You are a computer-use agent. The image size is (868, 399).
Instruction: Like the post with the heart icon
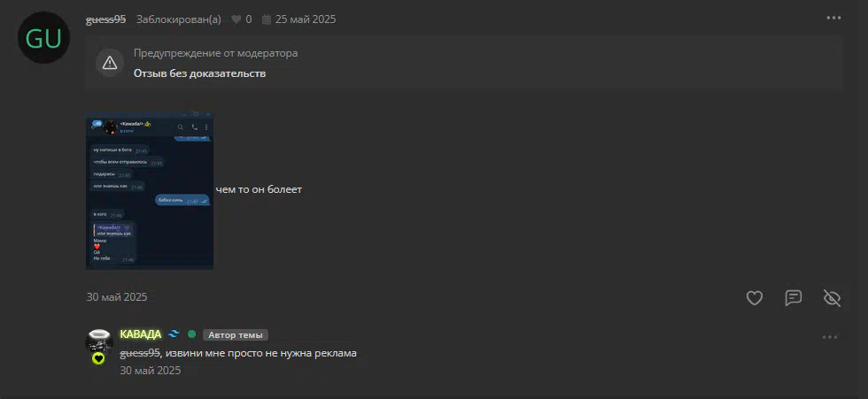click(755, 298)
